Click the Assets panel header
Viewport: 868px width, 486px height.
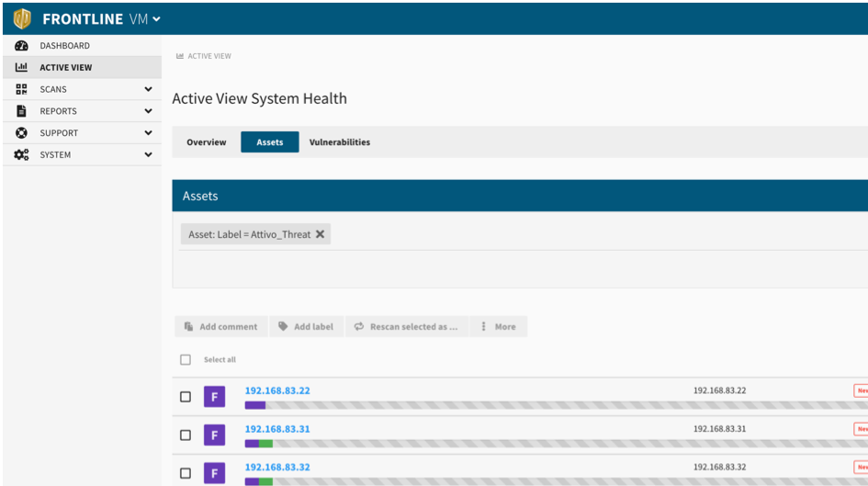point(520,196)
